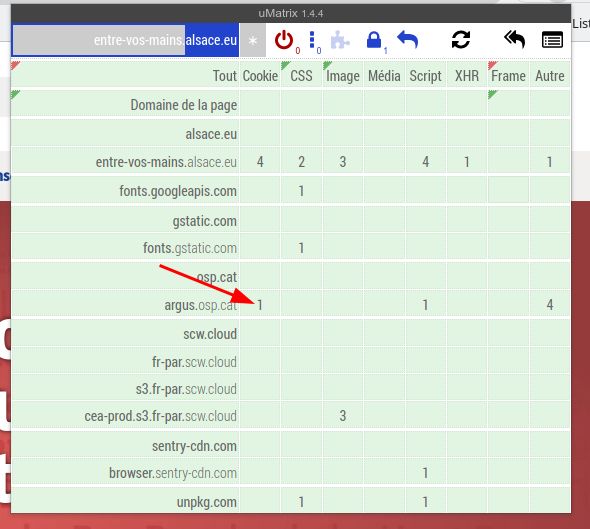Click the Script column header
This screenshot has height=529, width=590.
[x=426, y=76]
